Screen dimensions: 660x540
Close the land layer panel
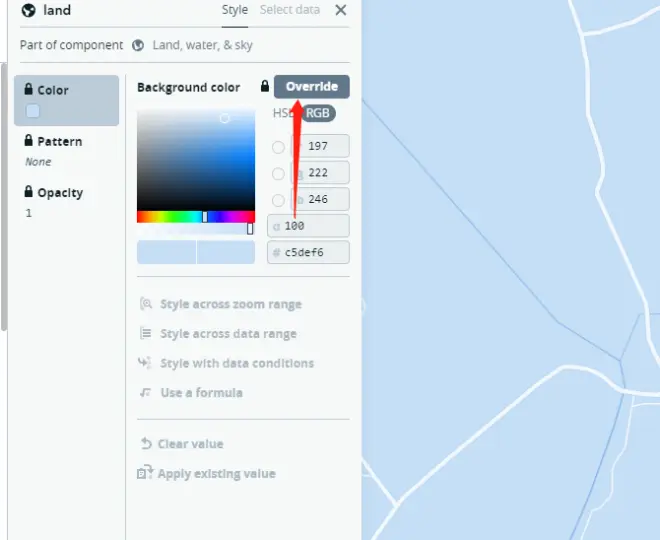tap(341, 10)
